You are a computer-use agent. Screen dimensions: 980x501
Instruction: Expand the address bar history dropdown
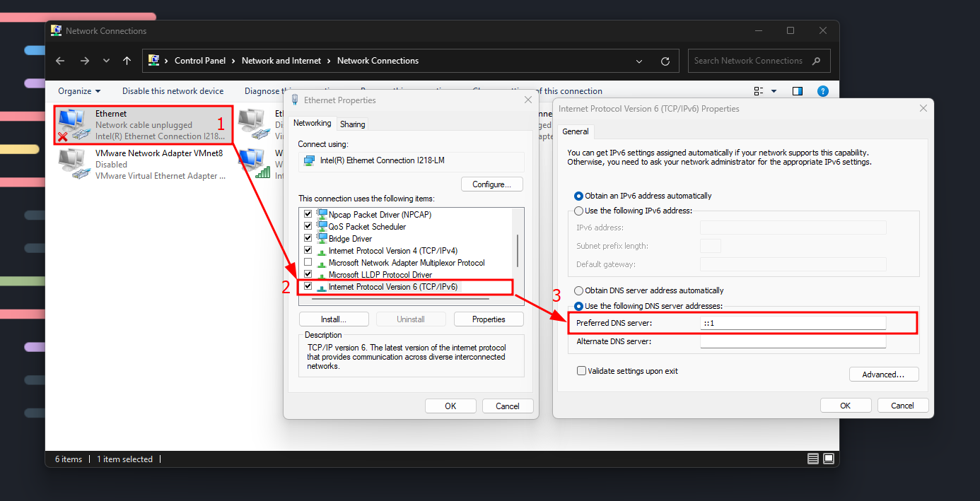(639, 61)
